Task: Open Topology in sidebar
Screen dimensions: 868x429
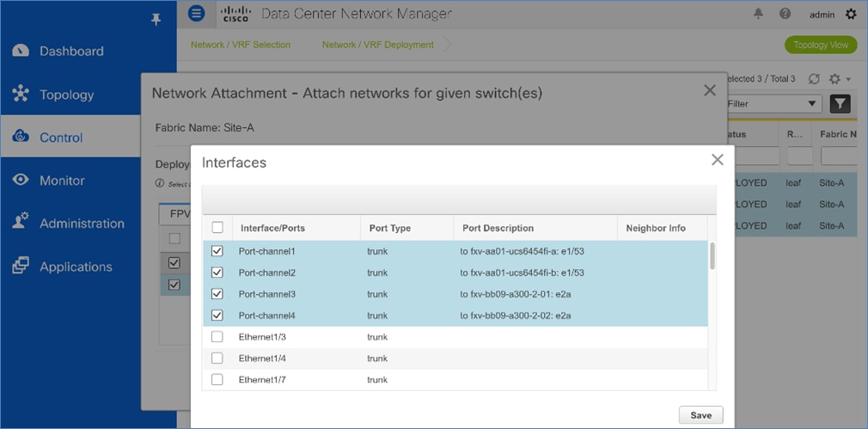Action: pos(66,95)
